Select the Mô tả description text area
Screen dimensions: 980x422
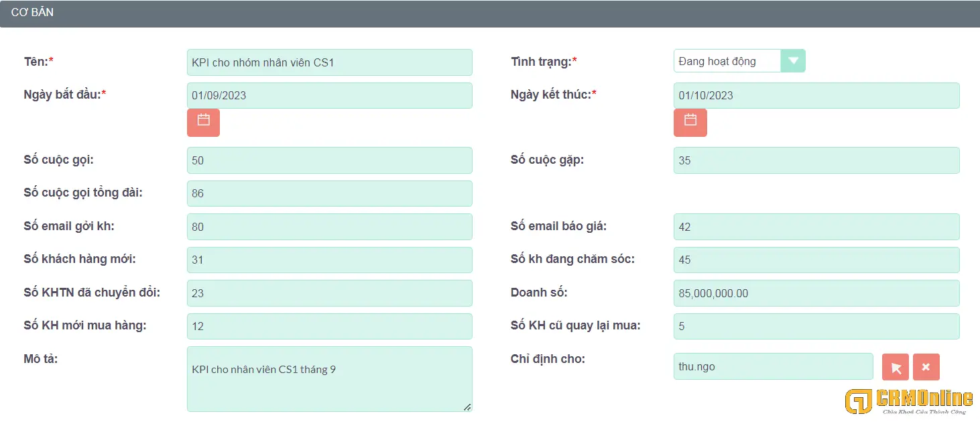pyautogui.click(x=329, y=378)
